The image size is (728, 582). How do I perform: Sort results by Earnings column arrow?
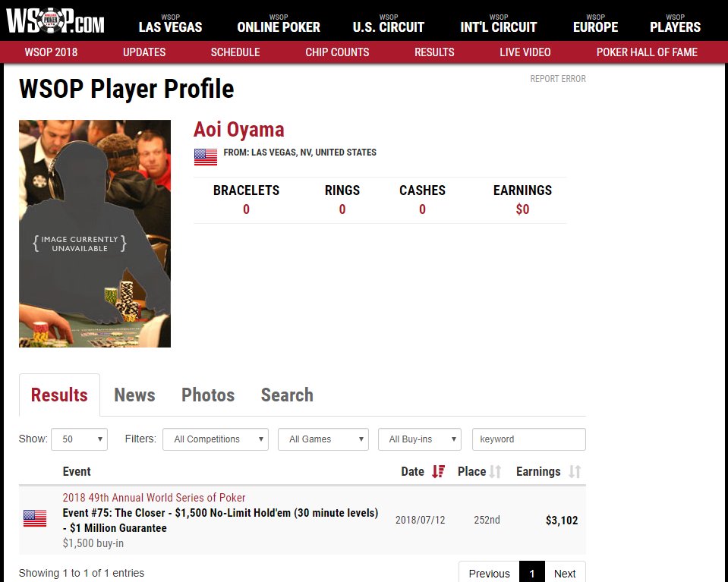point(575,471)
